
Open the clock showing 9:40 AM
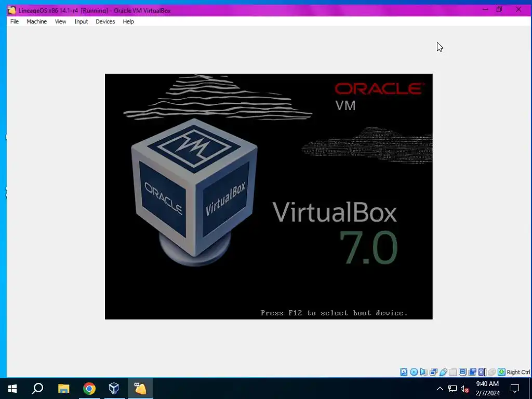tap(487, 389)
